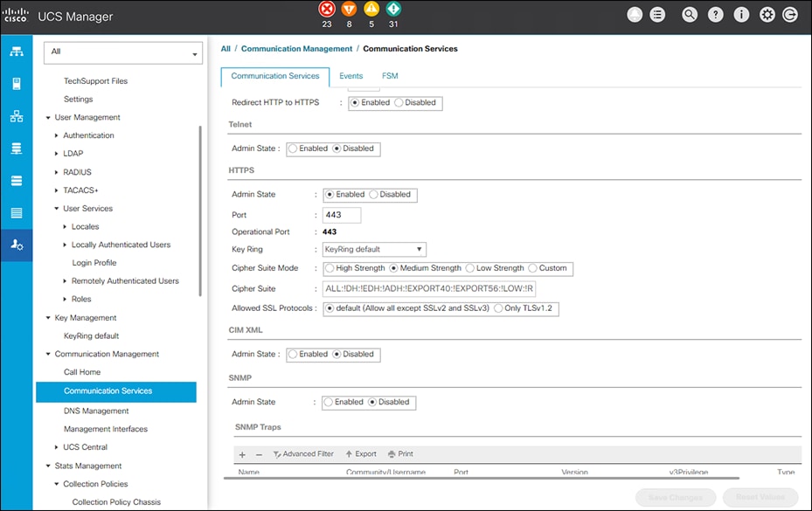The height and width of the screenshot is (511, 812).
Task: Expand the Authentication tree node
Action: (x=57, y=135)
